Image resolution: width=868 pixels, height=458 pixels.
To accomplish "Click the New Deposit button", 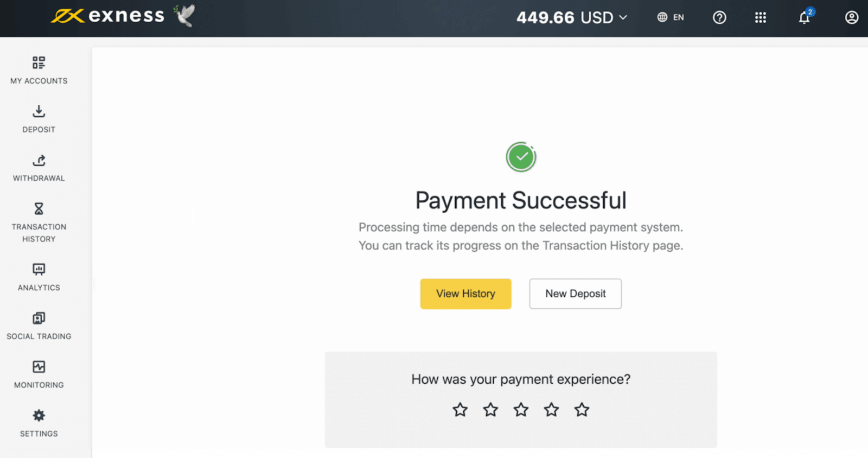I will coord(575,294).
